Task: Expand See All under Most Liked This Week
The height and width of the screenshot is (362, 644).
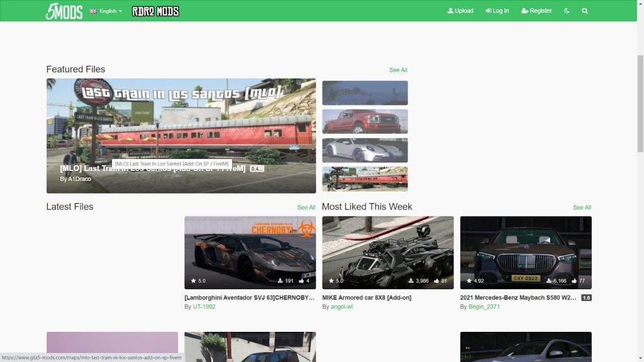Action: (582, 207)
